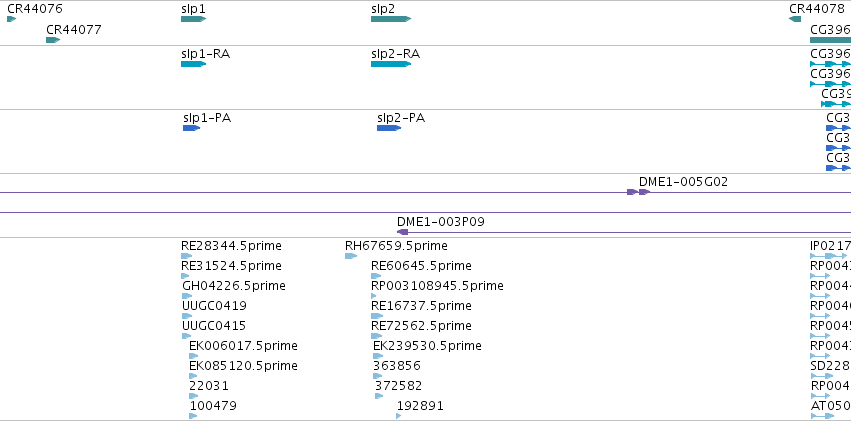Open the GH04226.5prime label
This screenshot has height=421, width=851.
pos(234,286)
